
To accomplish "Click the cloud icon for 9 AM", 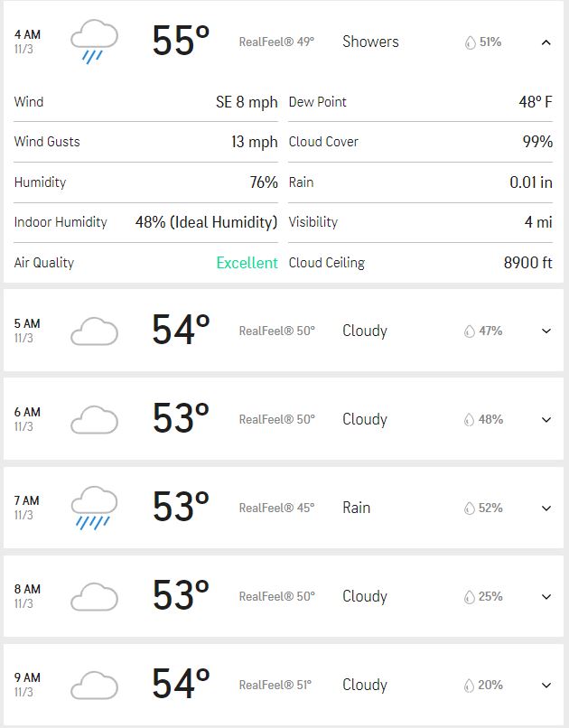I will [x=94, y=686].
